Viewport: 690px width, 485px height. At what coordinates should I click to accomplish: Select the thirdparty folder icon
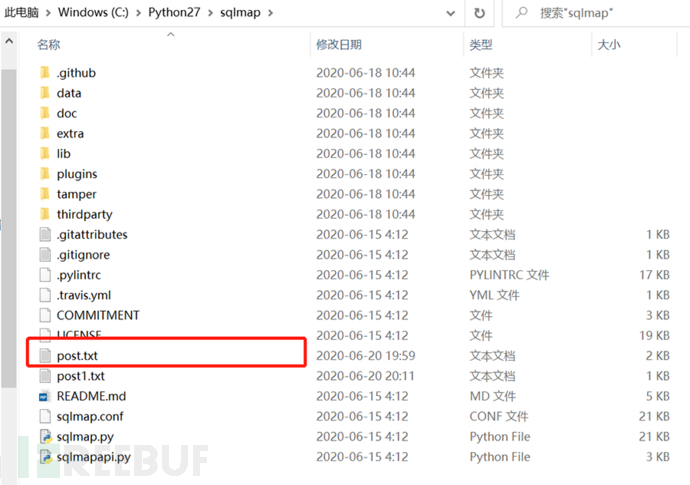click(45, 214)
